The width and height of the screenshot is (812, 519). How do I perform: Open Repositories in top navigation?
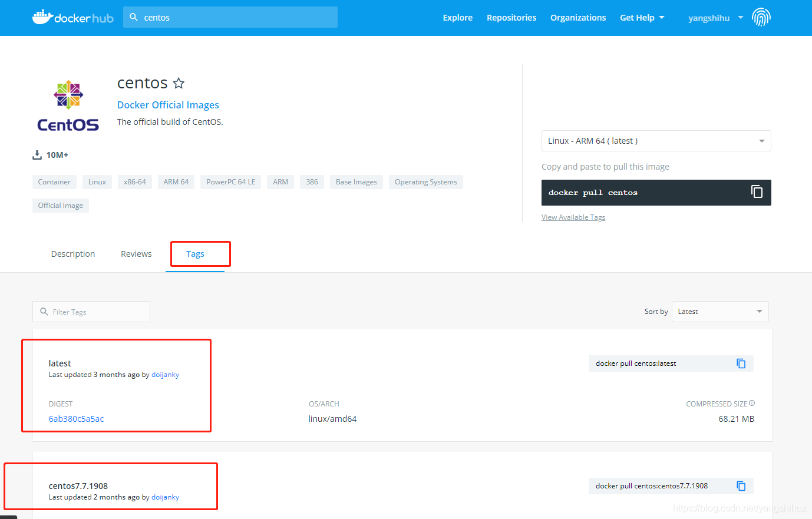coord(511,18)
